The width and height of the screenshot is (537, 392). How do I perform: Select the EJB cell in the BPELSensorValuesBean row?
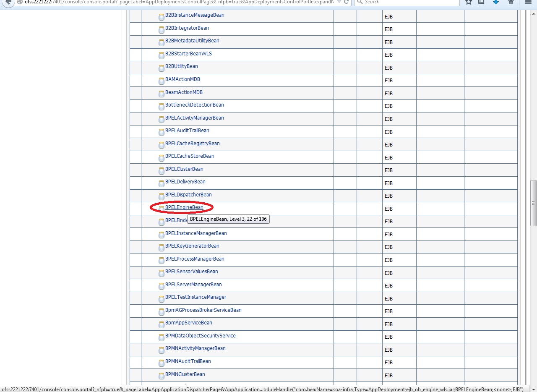point(399,273)
